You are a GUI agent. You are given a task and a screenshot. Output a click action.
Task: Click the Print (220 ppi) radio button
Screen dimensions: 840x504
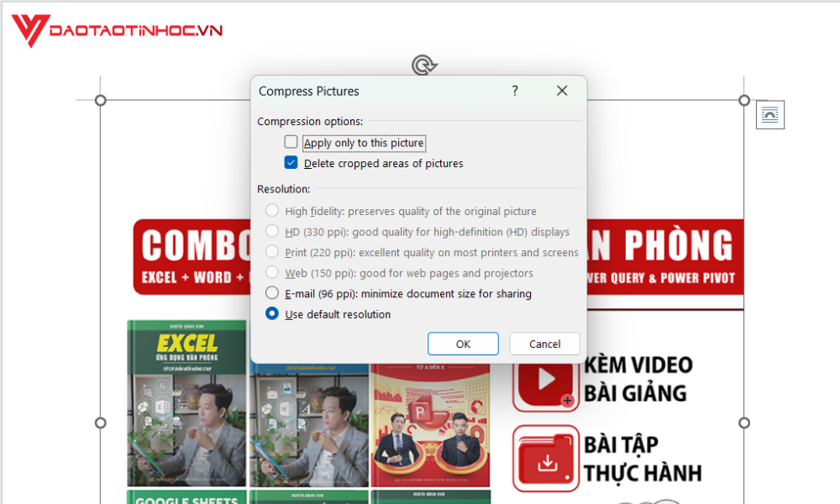[272, 252]
